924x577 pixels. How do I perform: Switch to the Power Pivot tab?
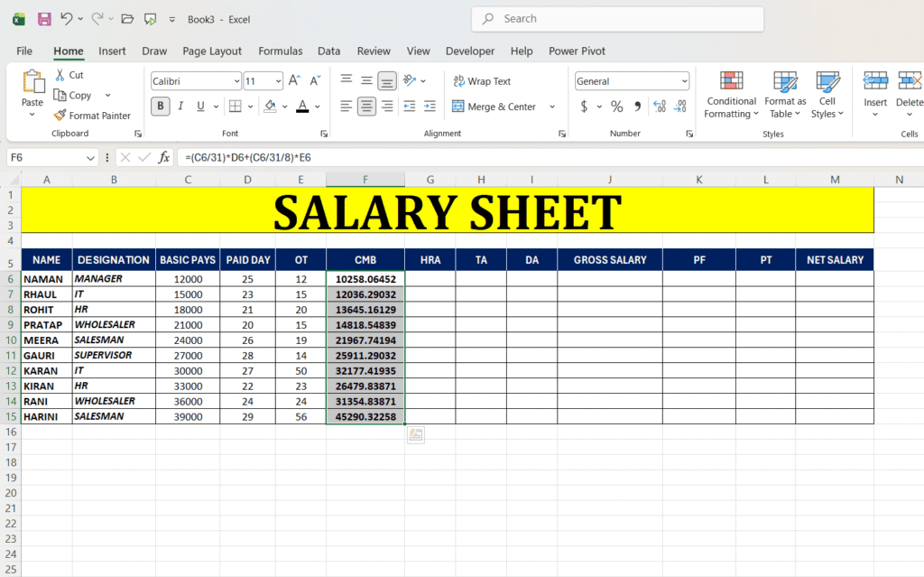click(577, 51)
